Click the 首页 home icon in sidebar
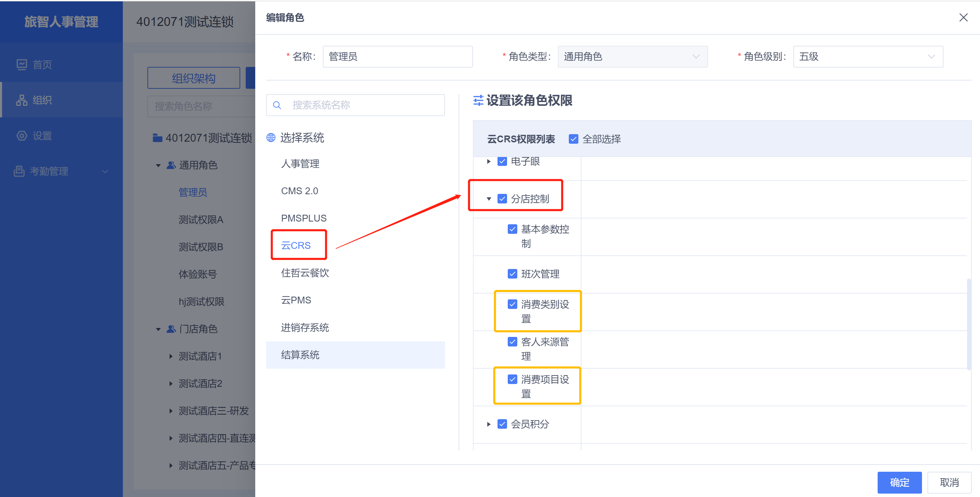The width and height of the screenshot is (980, 497). [x=22, y=64]
